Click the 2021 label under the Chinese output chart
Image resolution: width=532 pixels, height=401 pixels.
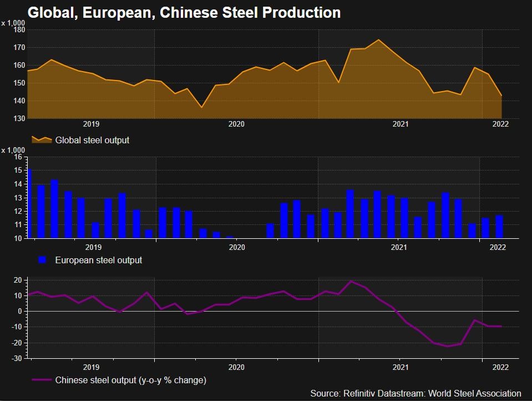point(400,367)
